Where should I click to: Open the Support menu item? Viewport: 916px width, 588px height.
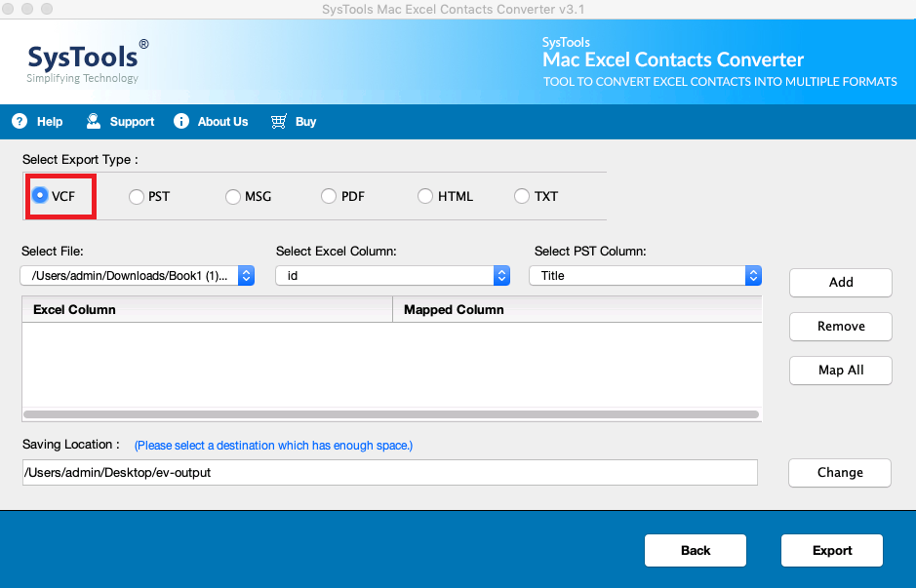(132, 122)
